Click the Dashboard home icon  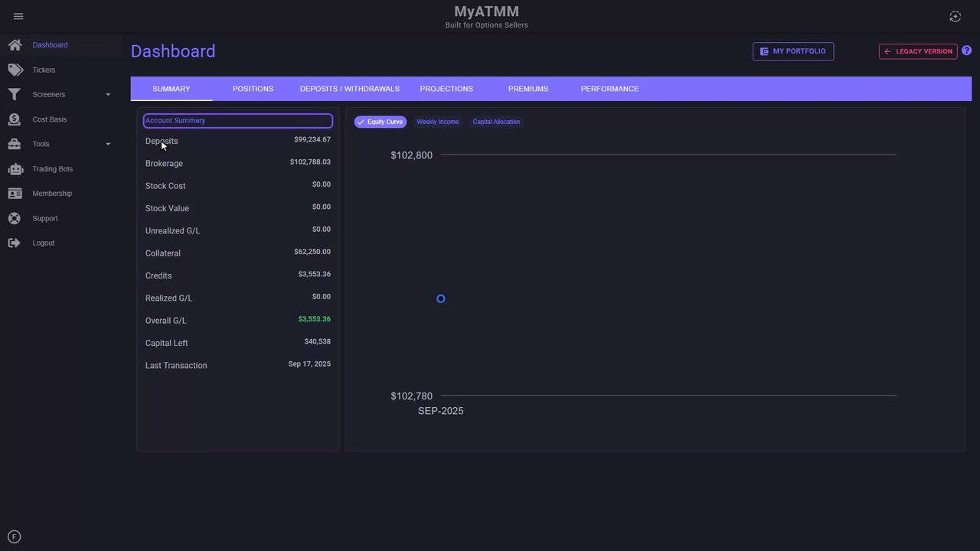point(15,45)
